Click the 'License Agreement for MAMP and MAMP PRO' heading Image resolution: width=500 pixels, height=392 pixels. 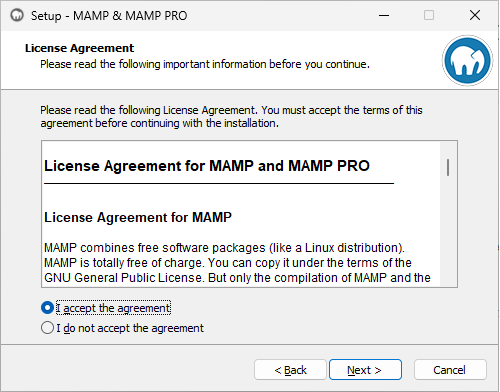(x=207, y=166)
